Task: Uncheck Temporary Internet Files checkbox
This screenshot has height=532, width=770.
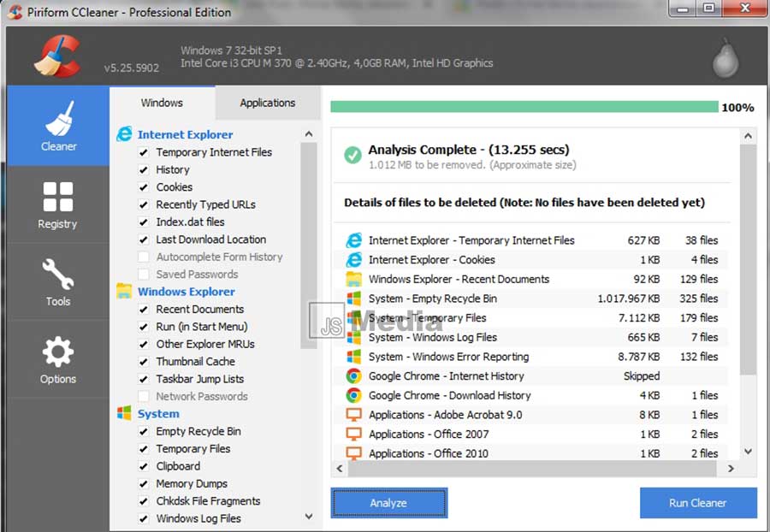Action: [144, 152]
